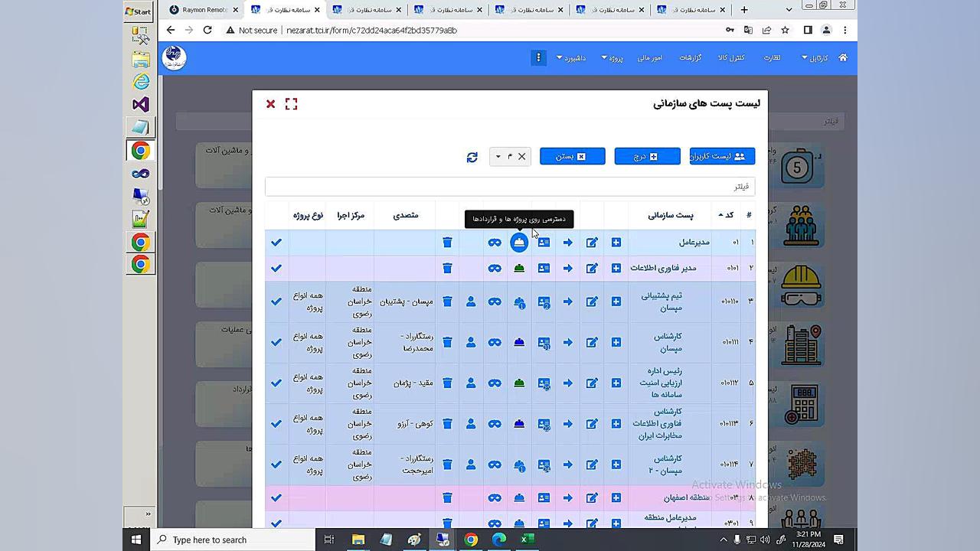Click the green project access icon for مدیر فناوری اطلاعات
980x551 pixels.
(x=519, y=269)
